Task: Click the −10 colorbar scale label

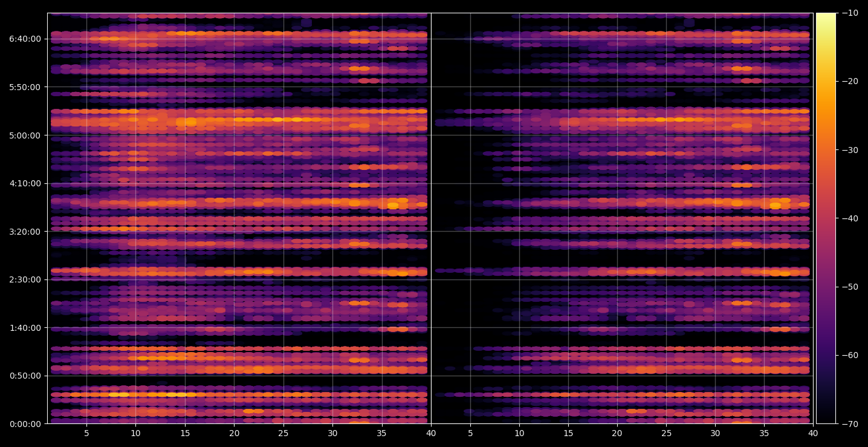Action: coord(849,13)
